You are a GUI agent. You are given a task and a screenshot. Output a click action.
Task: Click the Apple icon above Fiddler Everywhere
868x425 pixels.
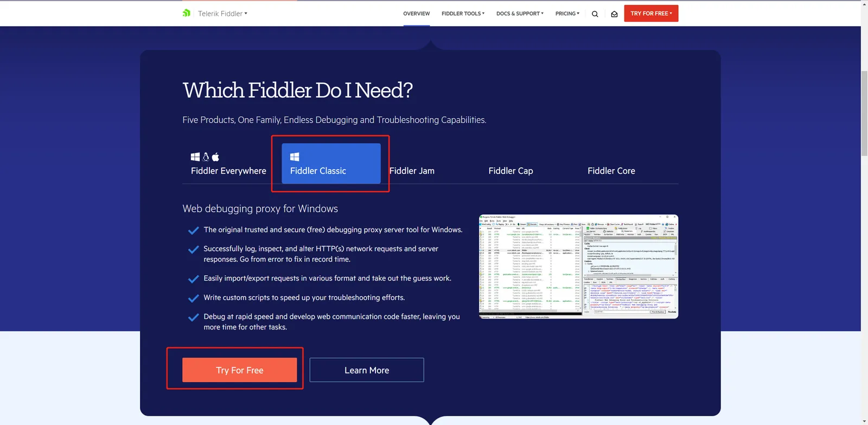(x=215, y=157)
